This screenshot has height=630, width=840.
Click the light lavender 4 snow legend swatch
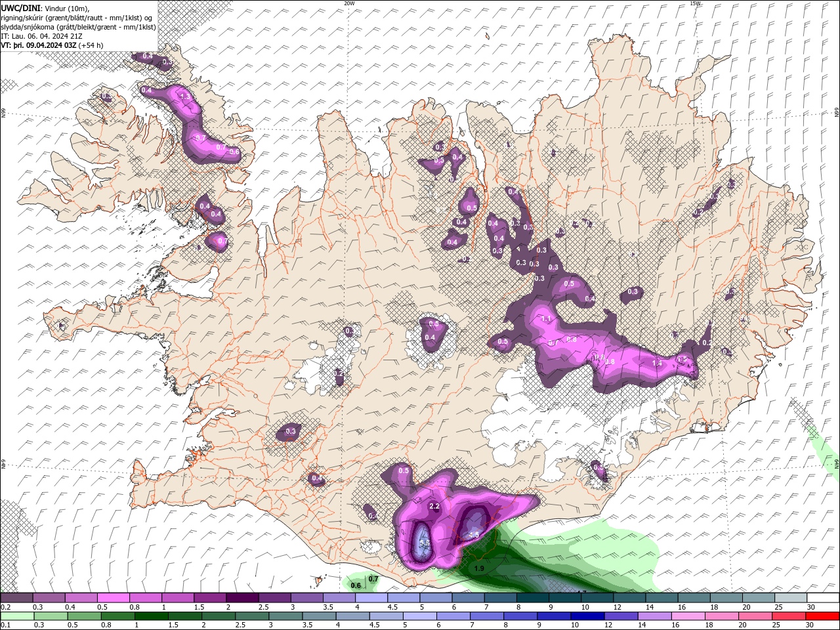tap(371, 598)
